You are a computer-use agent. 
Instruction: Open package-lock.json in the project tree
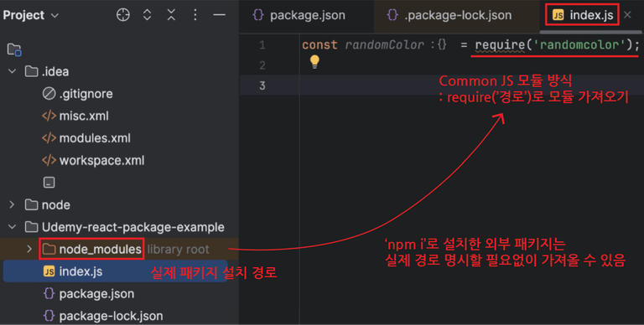111,316
